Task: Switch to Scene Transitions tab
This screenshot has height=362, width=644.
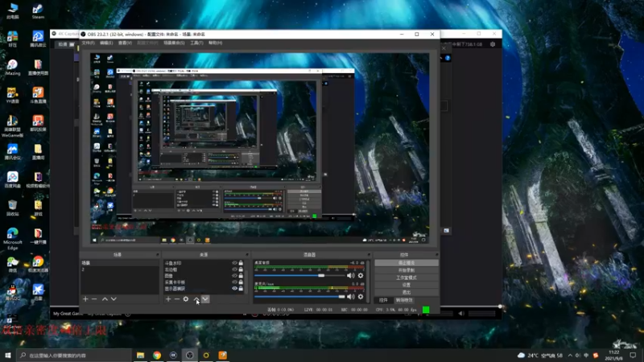Action: [404, 300]
